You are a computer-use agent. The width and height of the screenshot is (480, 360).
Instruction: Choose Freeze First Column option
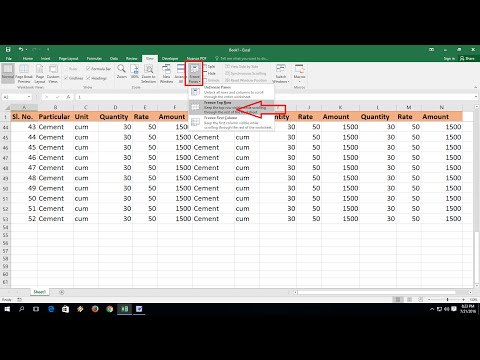pos(232,122)
